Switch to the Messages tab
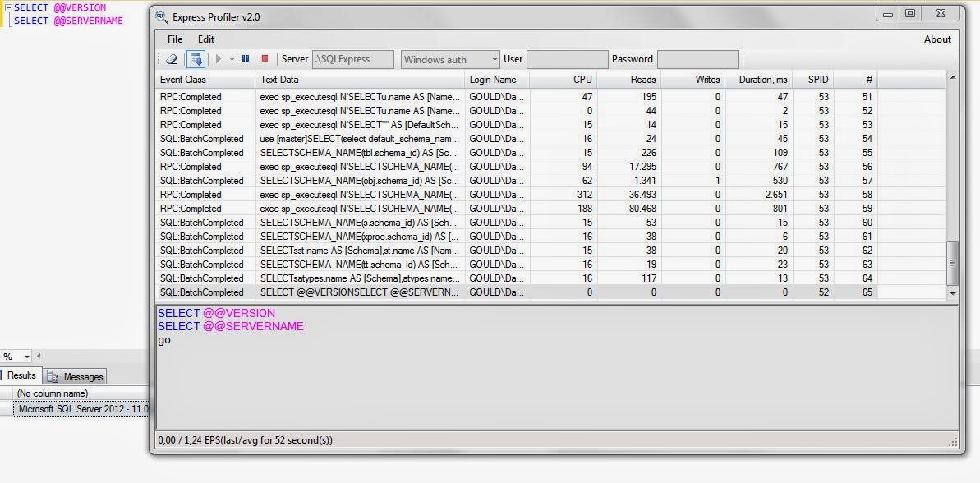Viewport: 980px width, 483px height. coord(82,376)
